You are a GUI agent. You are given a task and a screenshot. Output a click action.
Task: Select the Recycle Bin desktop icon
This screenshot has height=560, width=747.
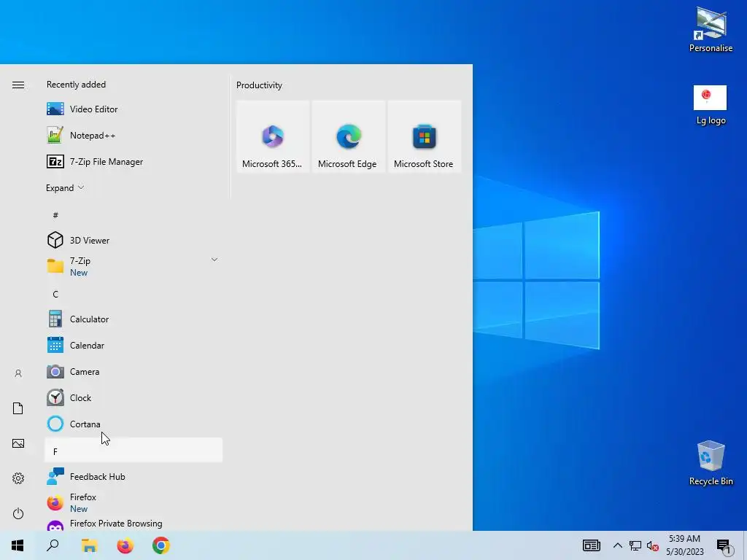tap(711, 463)
